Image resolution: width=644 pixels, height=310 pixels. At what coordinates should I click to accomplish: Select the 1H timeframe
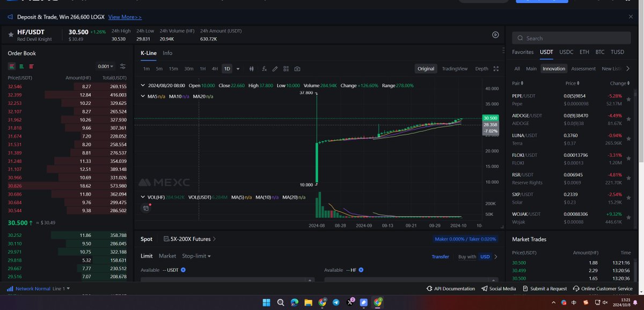coord(203,69)
